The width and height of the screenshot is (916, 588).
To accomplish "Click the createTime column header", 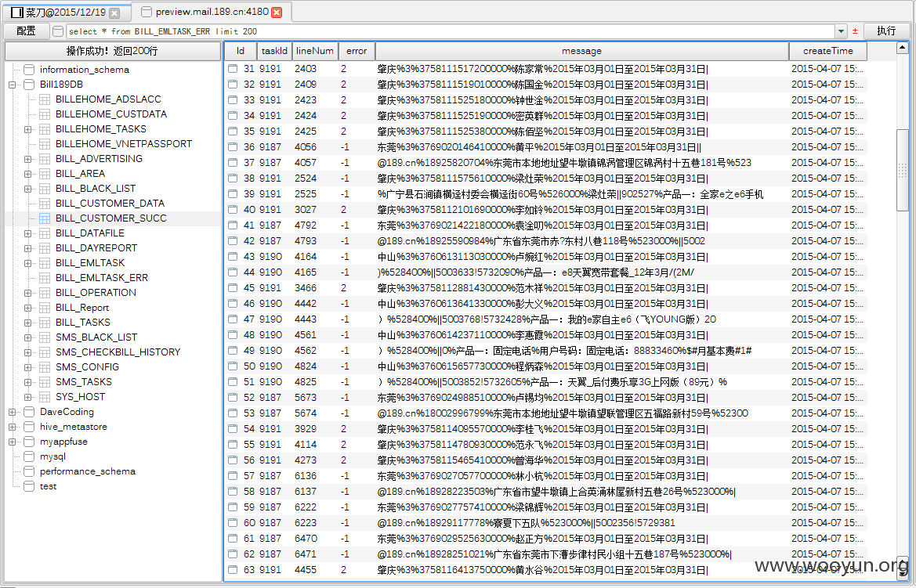I will tap(827, 51).
